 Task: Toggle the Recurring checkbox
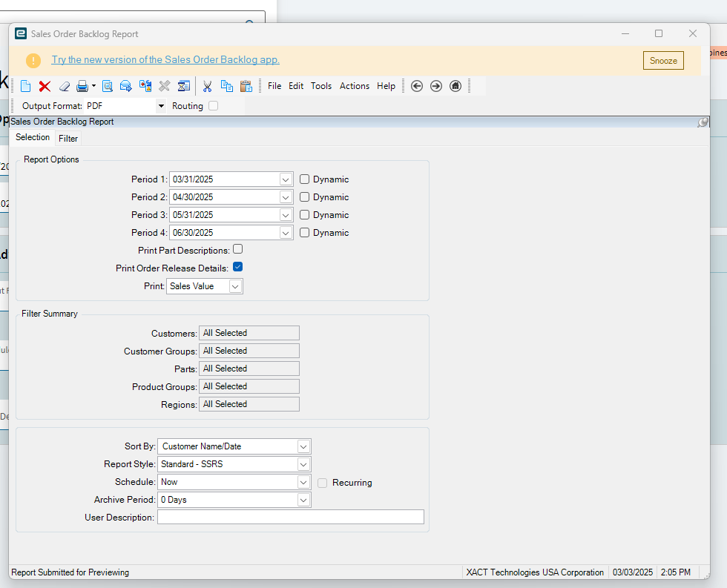pos(322,483)
